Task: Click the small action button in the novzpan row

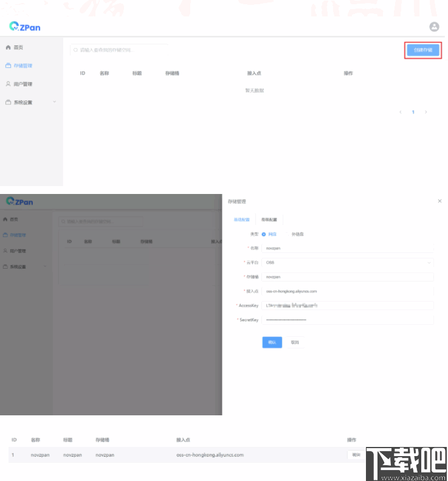Action: tap(356, 455)
